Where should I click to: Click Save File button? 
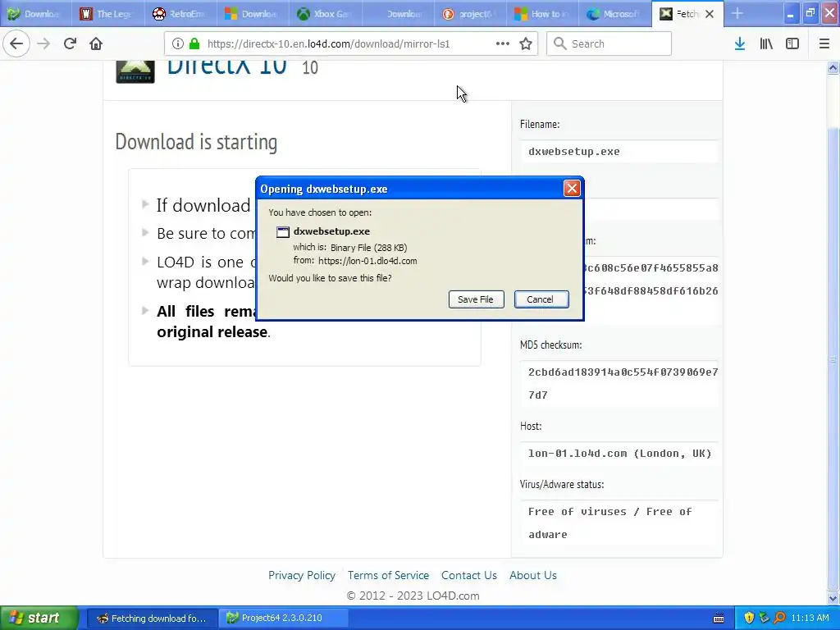[x=476, y=299]
